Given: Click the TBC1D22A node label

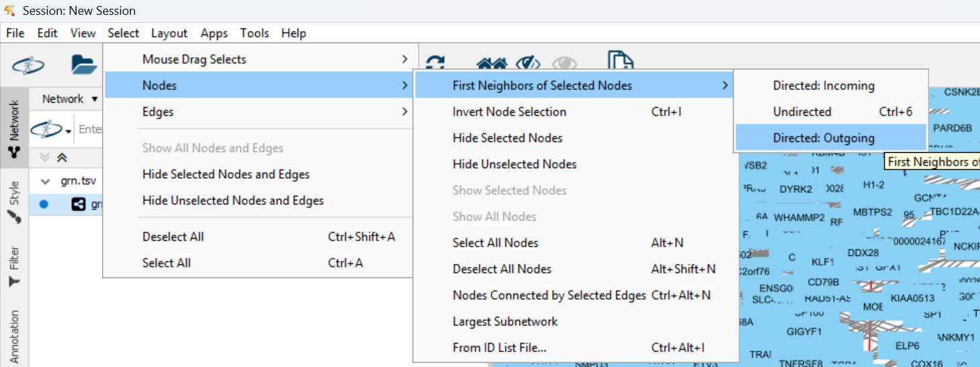Looking at the screenshot, I should (x=954, y=212).
